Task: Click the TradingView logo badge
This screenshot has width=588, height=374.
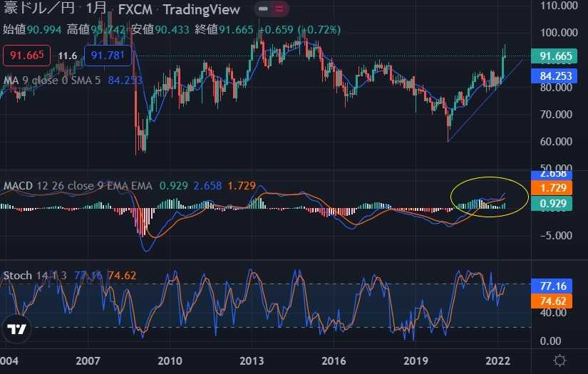Action: pyautogui.click(x=16, y=328)
